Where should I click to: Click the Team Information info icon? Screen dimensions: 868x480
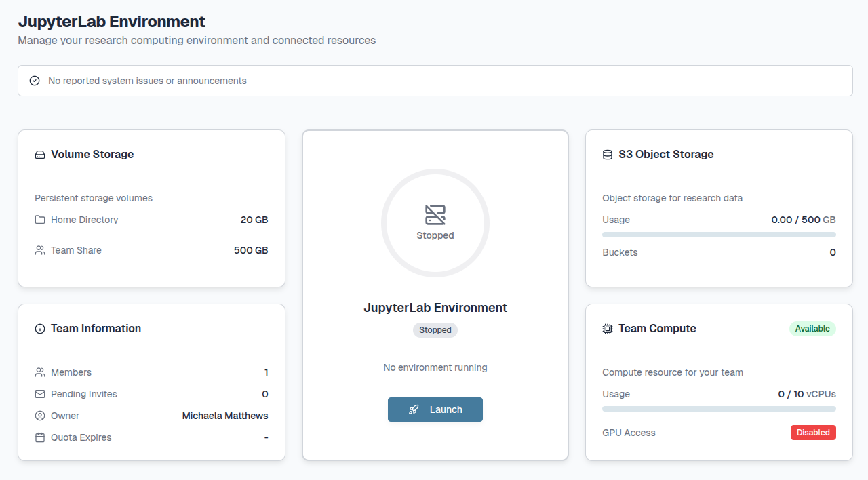[40, 329]
